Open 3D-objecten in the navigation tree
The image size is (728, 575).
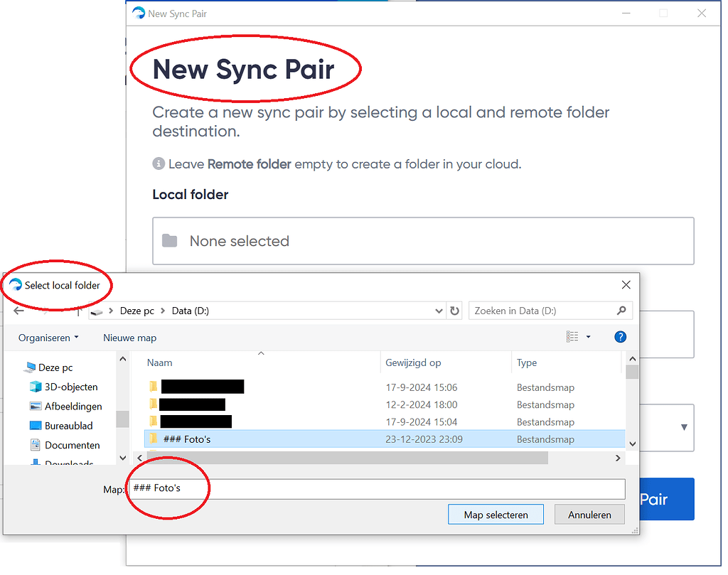point(71,387)
